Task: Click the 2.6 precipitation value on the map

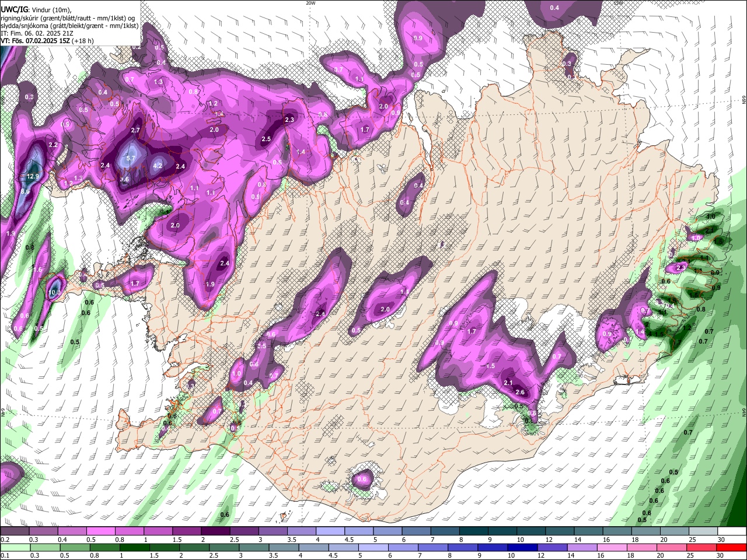Action: click(x=521, y=393)
